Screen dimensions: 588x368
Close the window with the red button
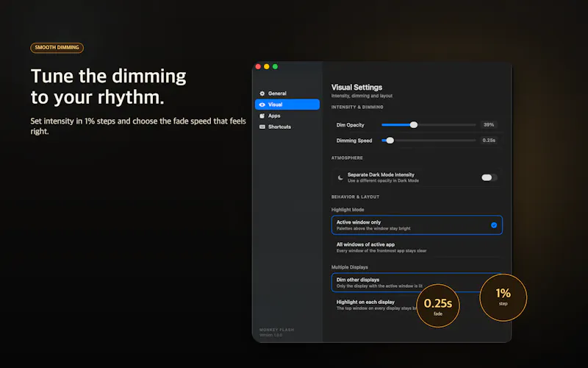pyautogui.click(x=258, y=66)
